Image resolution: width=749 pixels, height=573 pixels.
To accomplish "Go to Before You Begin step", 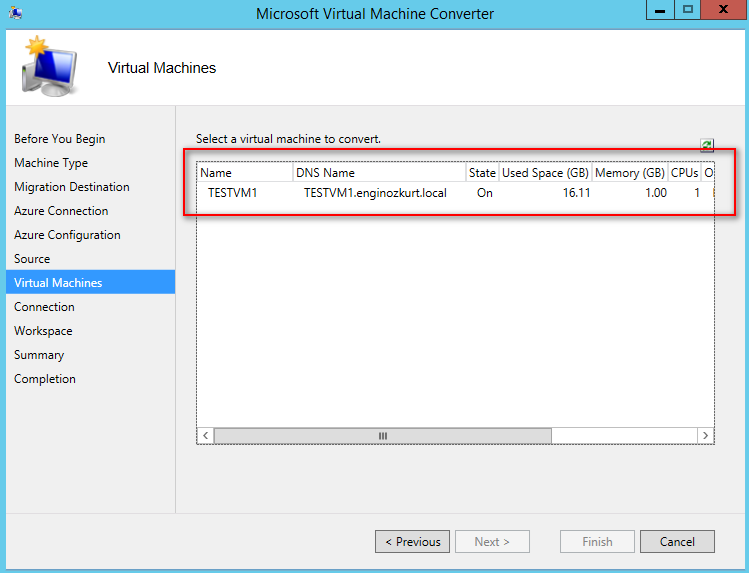I will pos(60,139).
